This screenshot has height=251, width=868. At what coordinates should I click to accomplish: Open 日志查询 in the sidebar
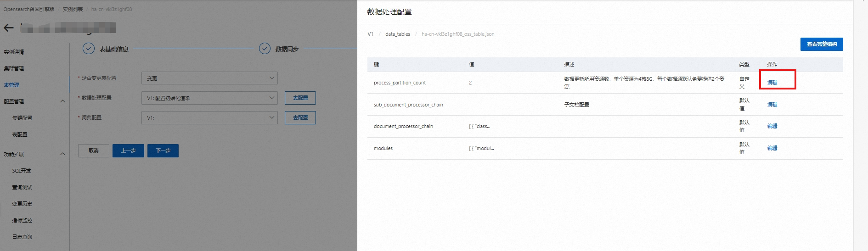pyautogui.click(x=23, y=237)
